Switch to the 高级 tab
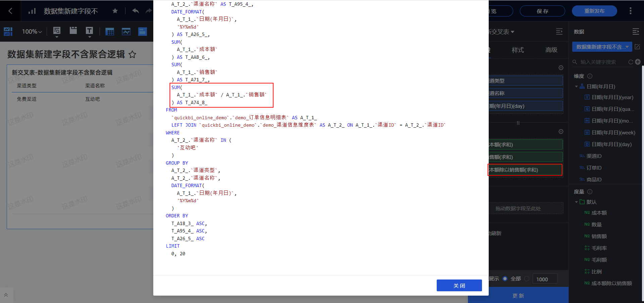Viewport: 644px width, 303px height. point(551,50)
